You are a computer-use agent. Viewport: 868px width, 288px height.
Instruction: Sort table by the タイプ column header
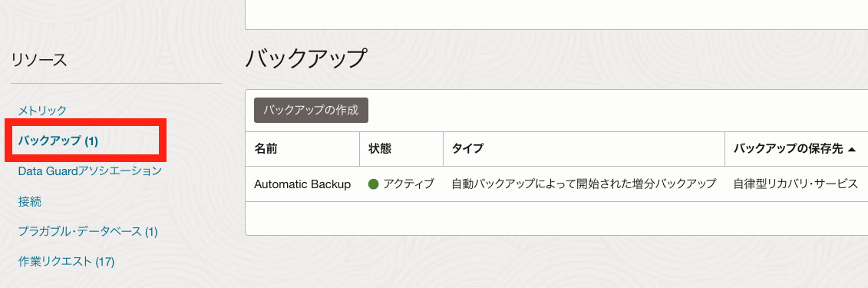tap(467, 149)
